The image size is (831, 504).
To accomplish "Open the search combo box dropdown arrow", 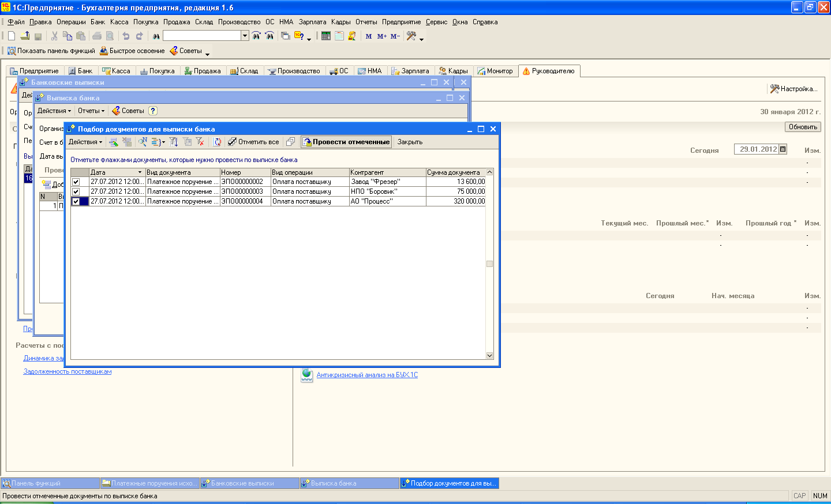I will [245, 36].
